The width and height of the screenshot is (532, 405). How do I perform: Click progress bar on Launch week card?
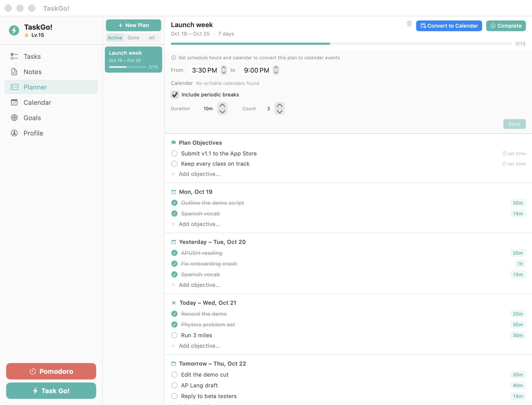[127, 67]
